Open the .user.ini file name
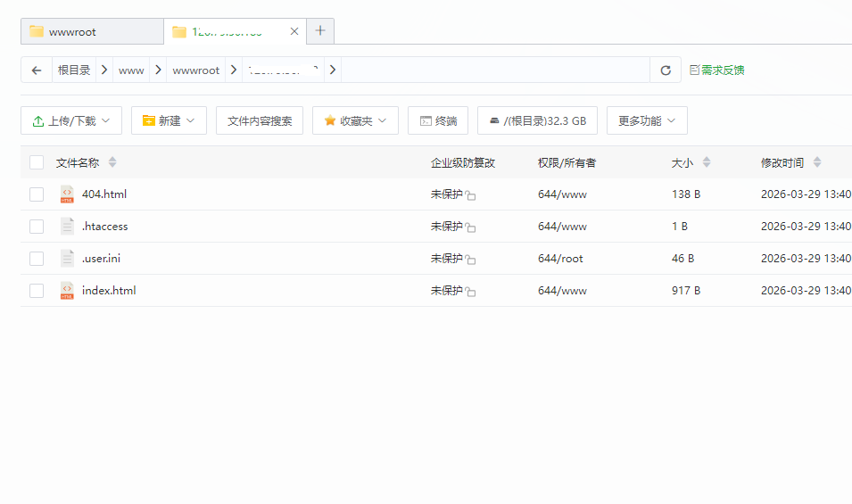The height and width of the screenshot is (504, 852). 101,259
